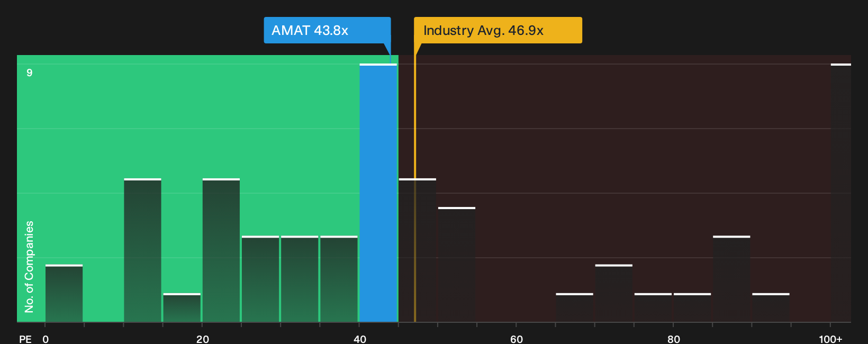Select the blue highlighted bar at PE 40-45
868x344 pixels.
[378, 193]
